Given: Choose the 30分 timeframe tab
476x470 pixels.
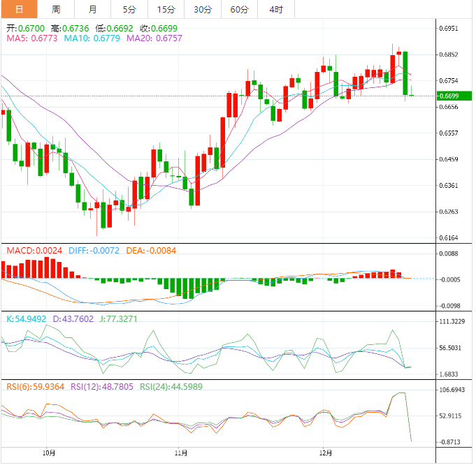Looking at the screenshot, I should [x=203, y=9].
